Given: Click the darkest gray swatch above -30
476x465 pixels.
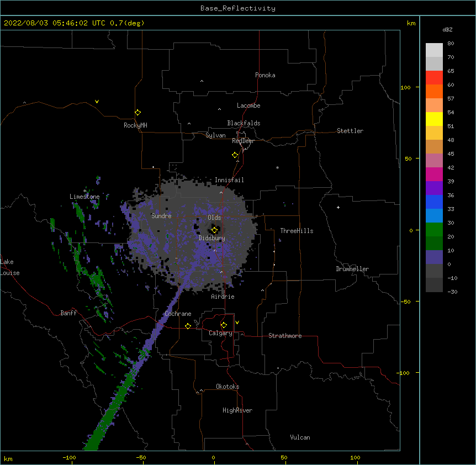Looking at the screenshot, I should point(434,285).
